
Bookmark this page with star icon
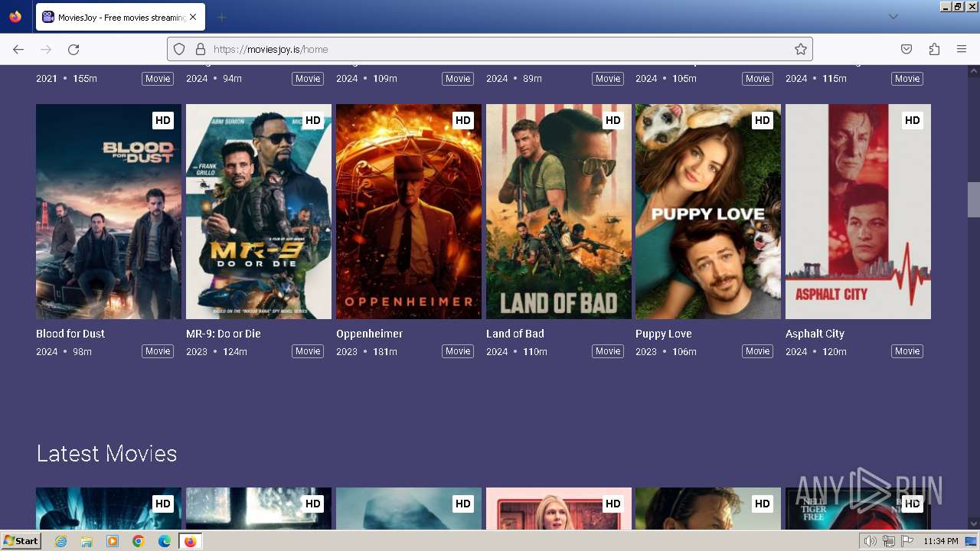tap(801, 49)
